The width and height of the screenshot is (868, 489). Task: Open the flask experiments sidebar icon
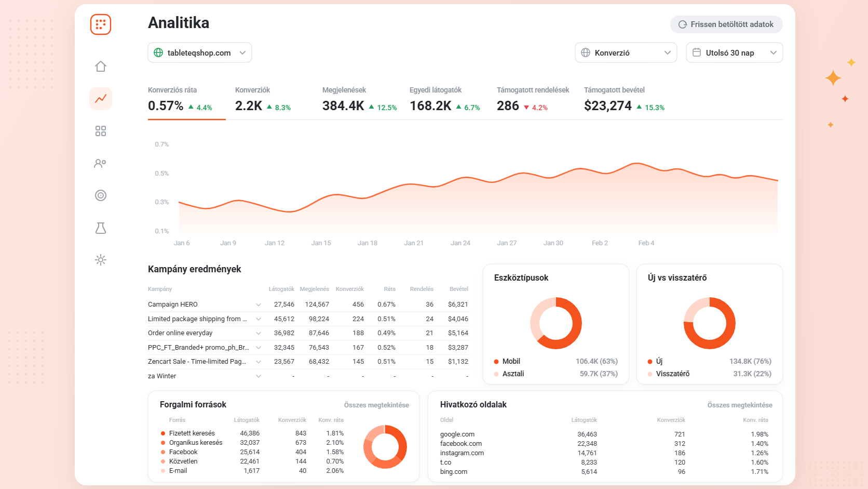(x=101, y=228)
